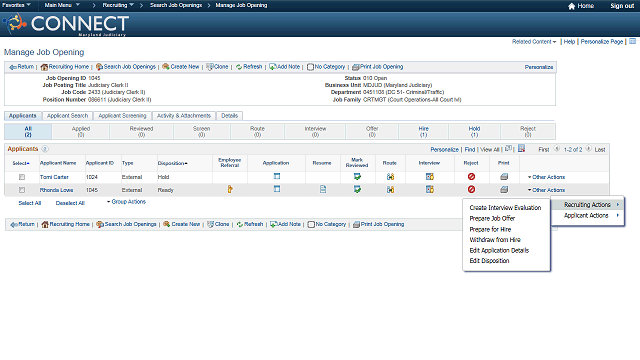Choose Edit Disposition menu item
This screenshot has width=640, height=360.
489,260
